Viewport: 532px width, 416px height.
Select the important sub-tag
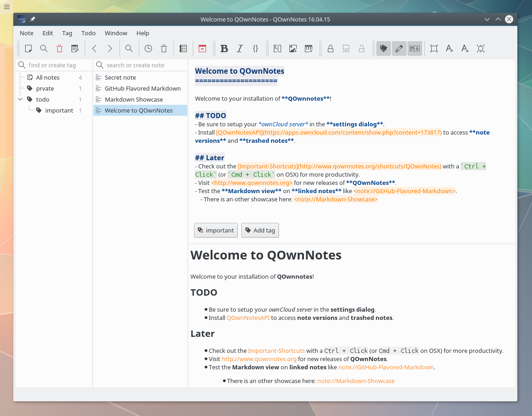pyautogui.click(x=59, y=111)
